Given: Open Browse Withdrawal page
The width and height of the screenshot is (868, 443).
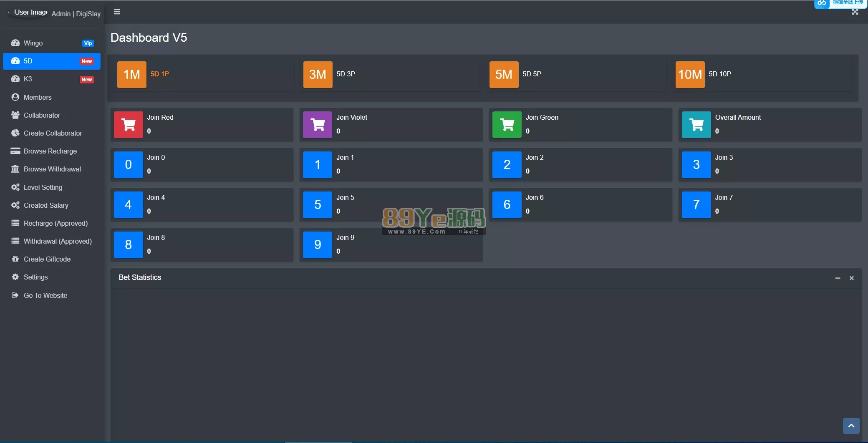Looking at the screenshot, I should pos(52,169).
